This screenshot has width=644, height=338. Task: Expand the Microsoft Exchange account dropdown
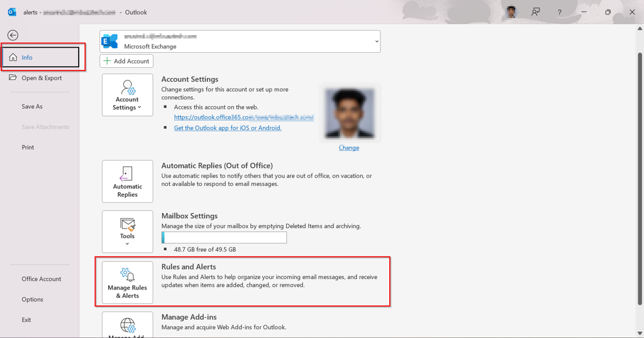377,41
